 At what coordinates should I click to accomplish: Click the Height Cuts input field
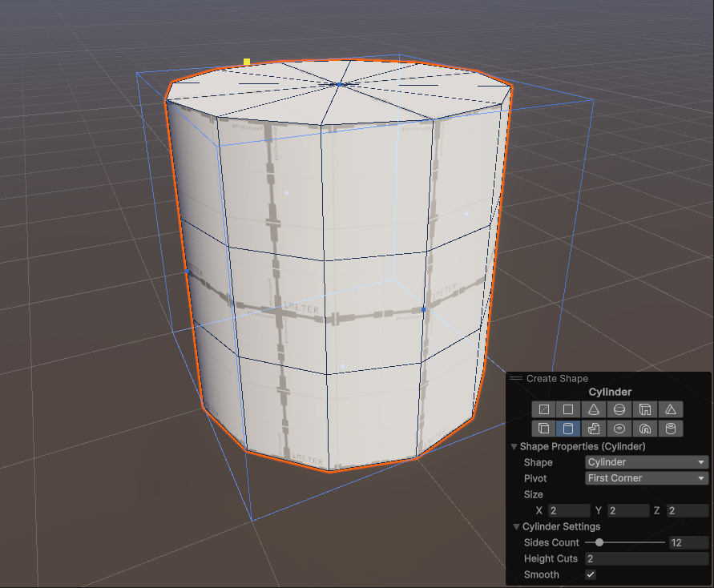(x=646, y=558)
